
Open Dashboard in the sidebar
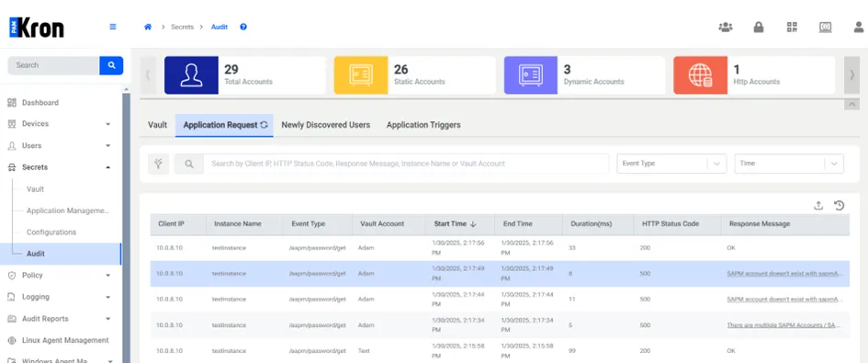tap(39, 103)
